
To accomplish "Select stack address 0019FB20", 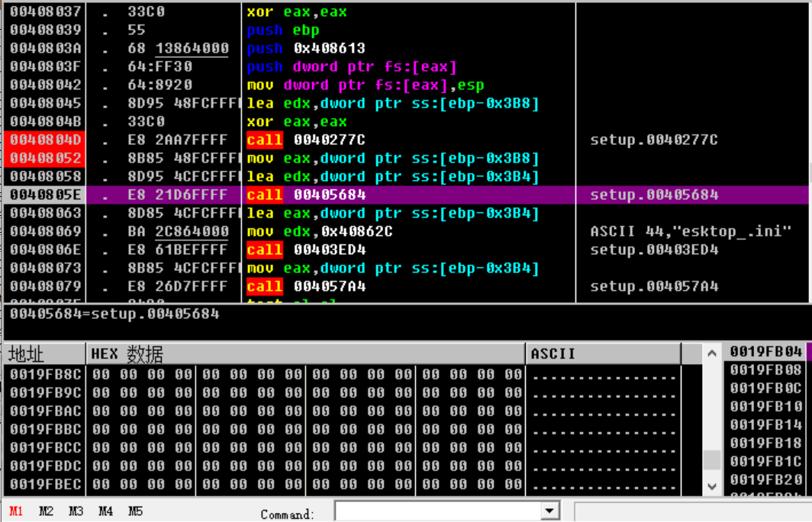I will click(x=766, y=479).
